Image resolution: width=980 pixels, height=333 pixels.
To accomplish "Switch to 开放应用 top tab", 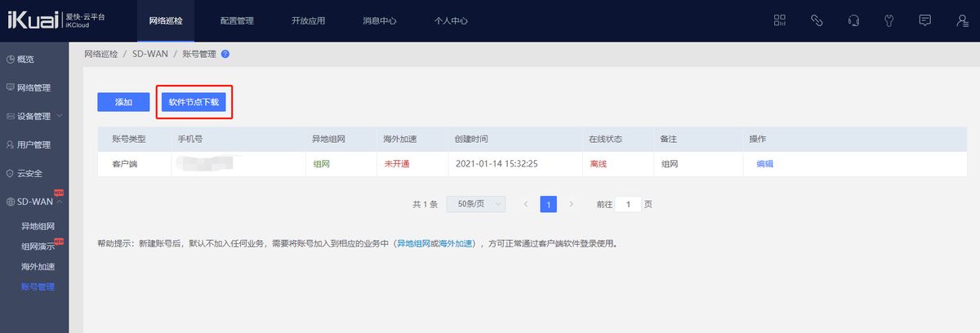I will 308,20.
